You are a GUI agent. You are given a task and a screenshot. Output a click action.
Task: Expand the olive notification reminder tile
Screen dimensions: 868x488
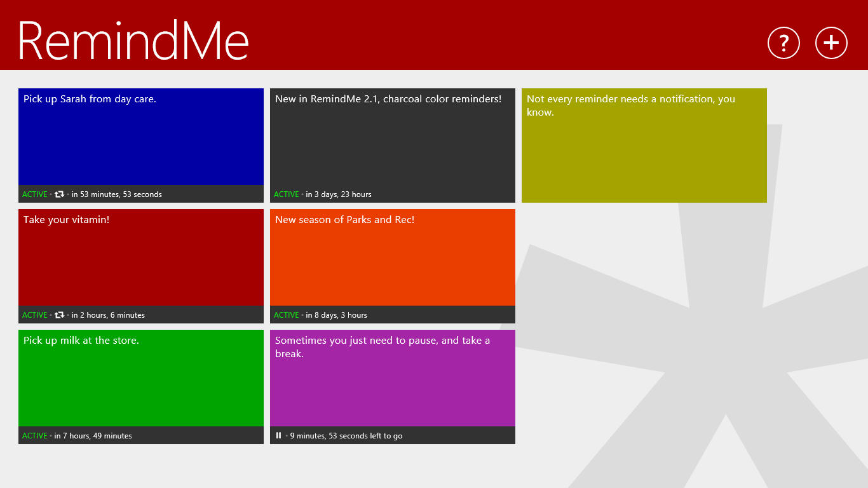point(644,145)
